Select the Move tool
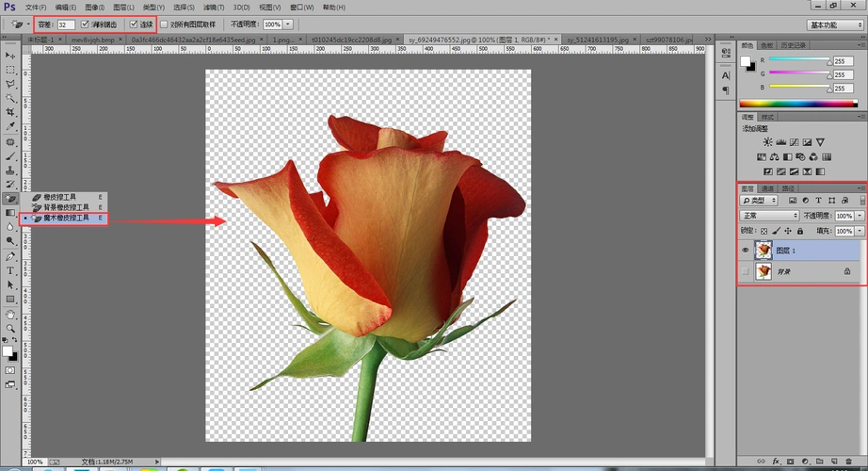 click(x=10, y=55)
